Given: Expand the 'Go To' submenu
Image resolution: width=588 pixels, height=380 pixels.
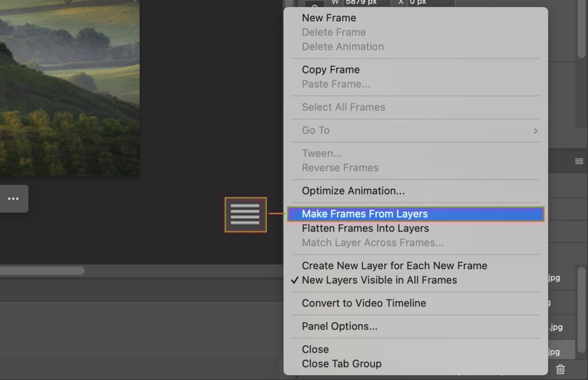Looking at the screenshot, I should point(315,130).
